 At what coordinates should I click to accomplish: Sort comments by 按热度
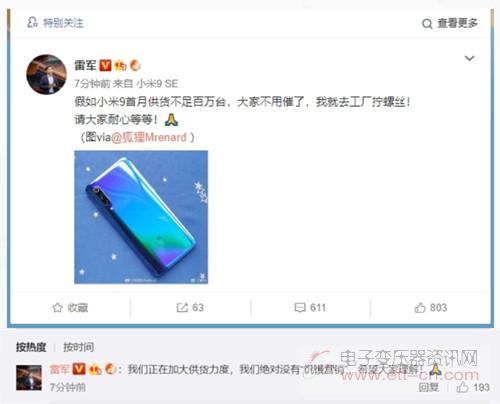click(x=31, y=347)
